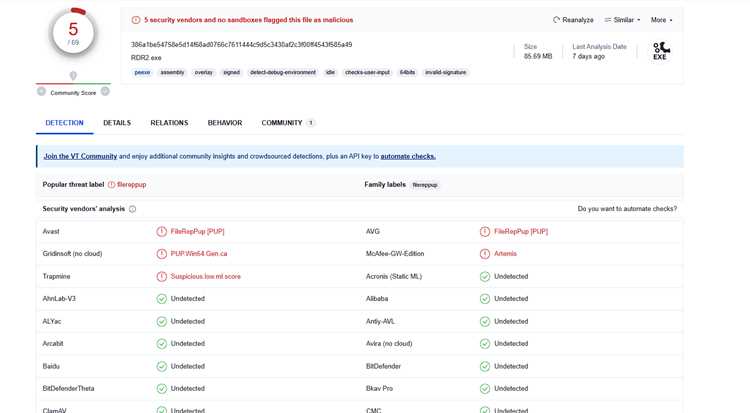This screenshot has width=750, height=413.
Task: Click the alert icon in the malicious banner
Action: click(x=136, y=20)
